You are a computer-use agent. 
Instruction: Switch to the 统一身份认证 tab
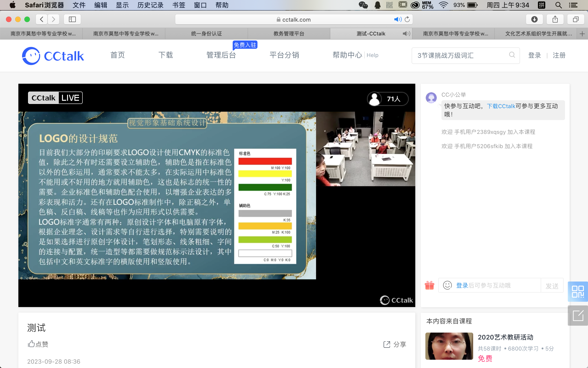pyautogui.click(x=206, y=34)
